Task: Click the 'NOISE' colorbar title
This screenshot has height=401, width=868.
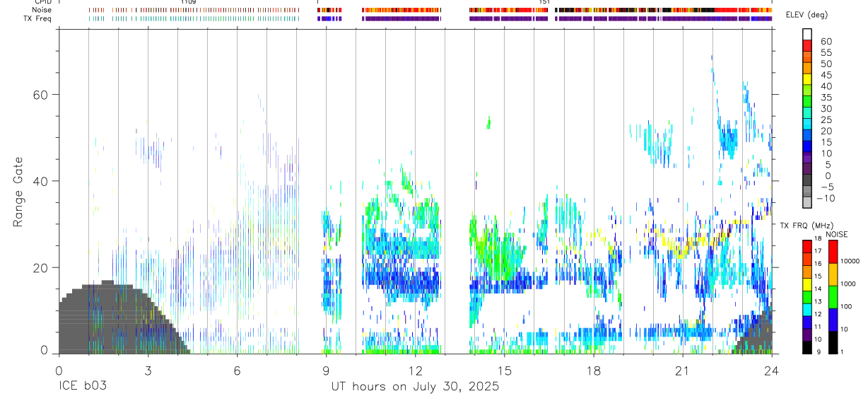Action: click(x=837, y=234)
